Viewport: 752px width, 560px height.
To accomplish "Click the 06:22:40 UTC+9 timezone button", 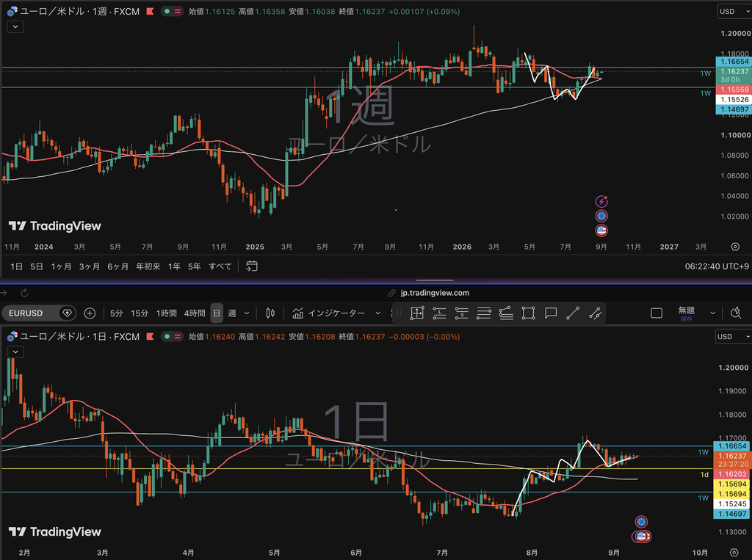I will coord(717,266).
